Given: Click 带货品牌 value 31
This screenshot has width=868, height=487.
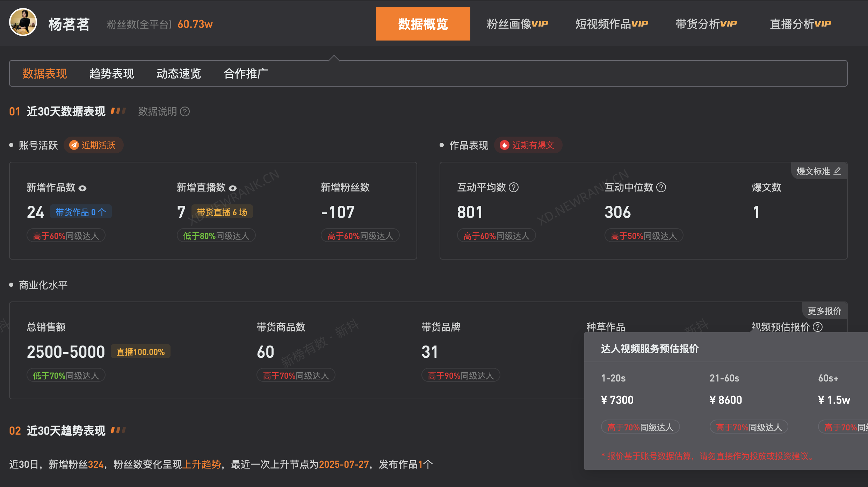Looking at the screenshot, I should (430, 351).
